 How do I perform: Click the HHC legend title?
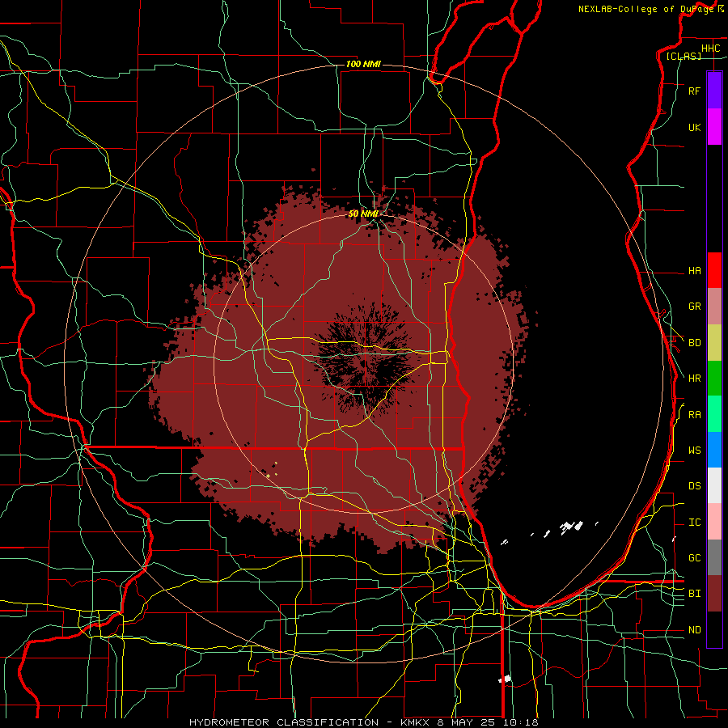[x=710, y=49]
